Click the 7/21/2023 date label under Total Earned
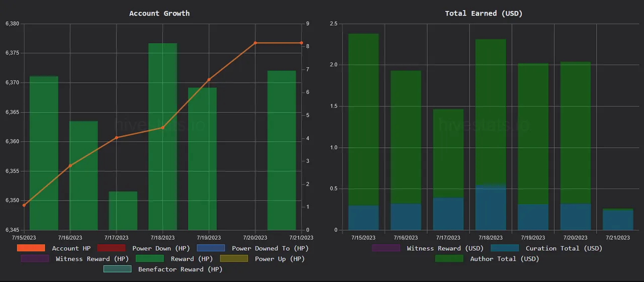This screenshot has height=282, width=644. (x=618, y=238)
